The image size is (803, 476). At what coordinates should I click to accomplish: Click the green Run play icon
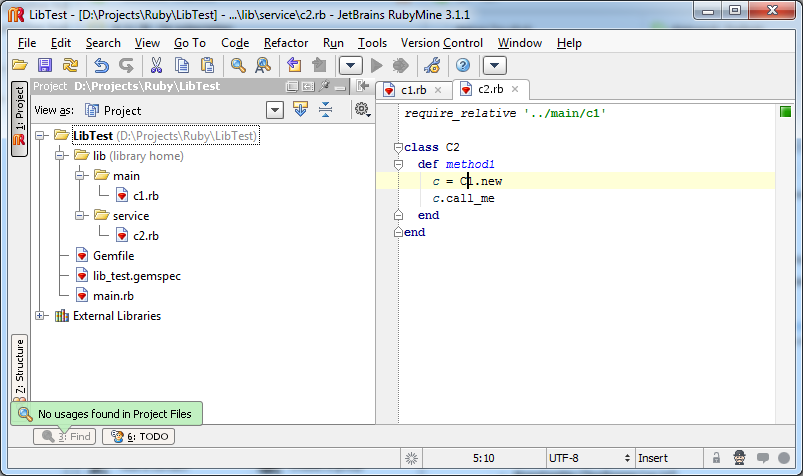pos(376,65)
